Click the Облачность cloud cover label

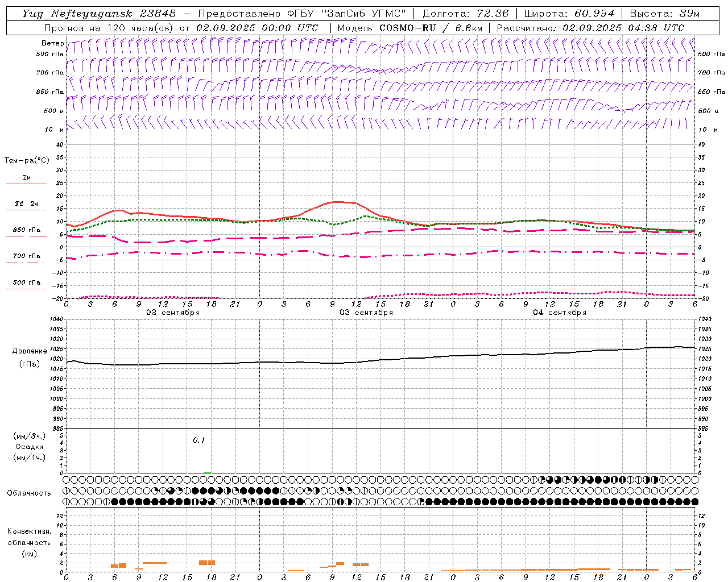click(29, 493)
